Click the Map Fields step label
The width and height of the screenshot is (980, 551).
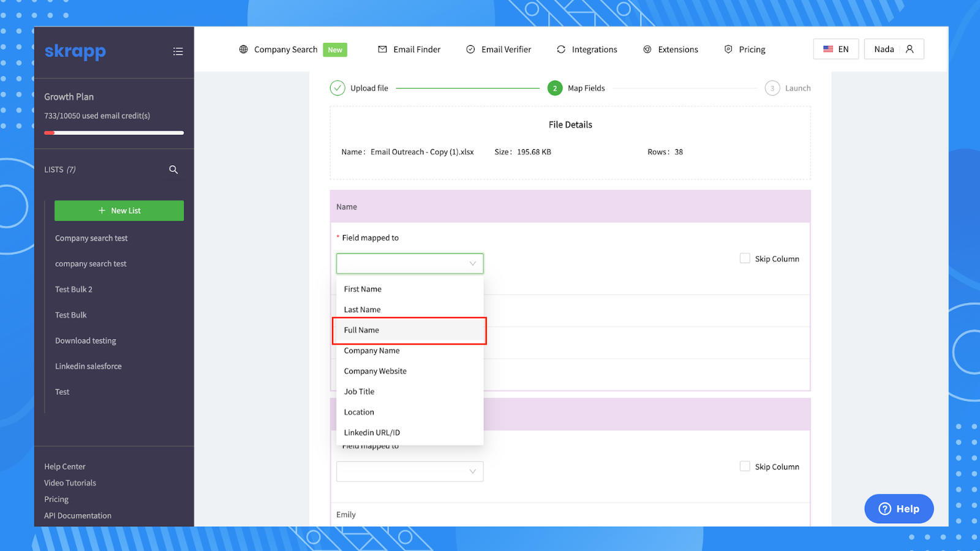(586, 88)
